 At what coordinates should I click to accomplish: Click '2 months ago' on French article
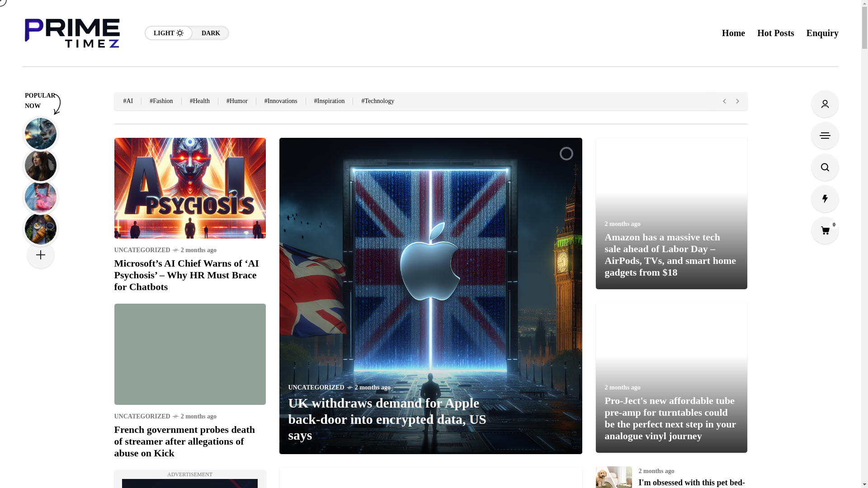click(198, 417)
